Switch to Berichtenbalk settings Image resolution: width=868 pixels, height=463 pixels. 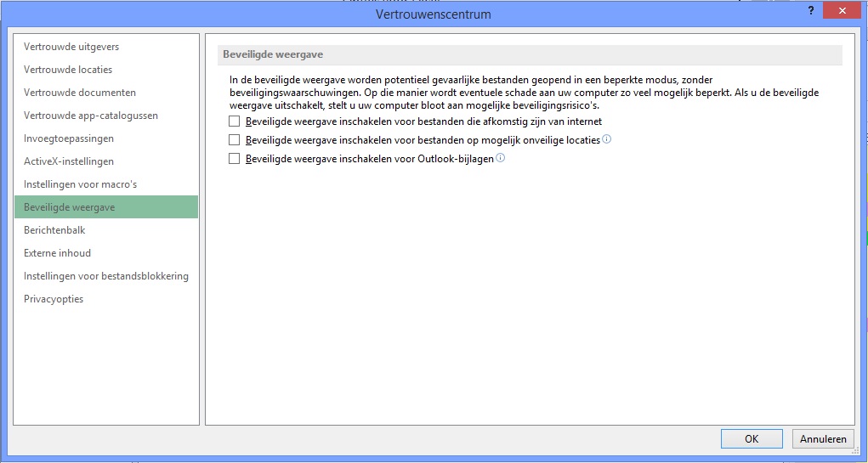[x=54, y=230]
